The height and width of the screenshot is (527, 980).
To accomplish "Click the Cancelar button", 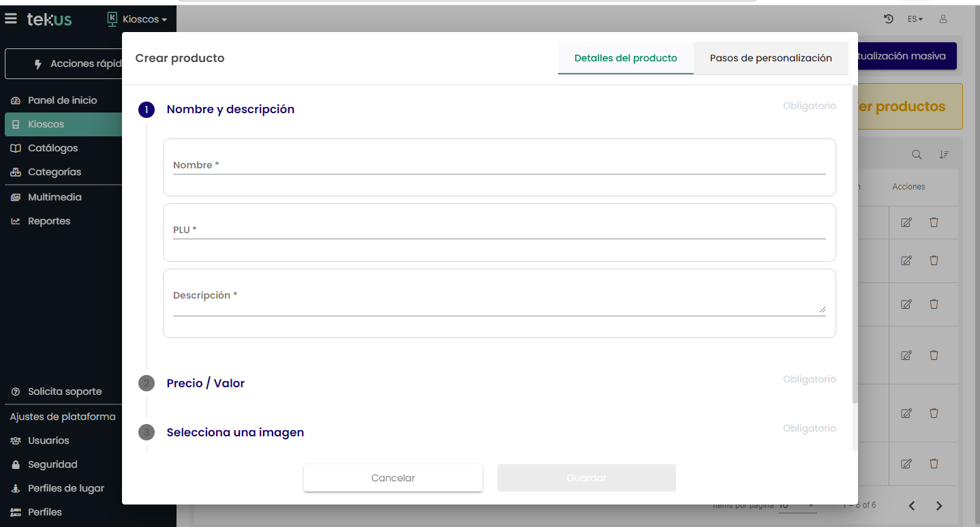I will pos(393,478).
